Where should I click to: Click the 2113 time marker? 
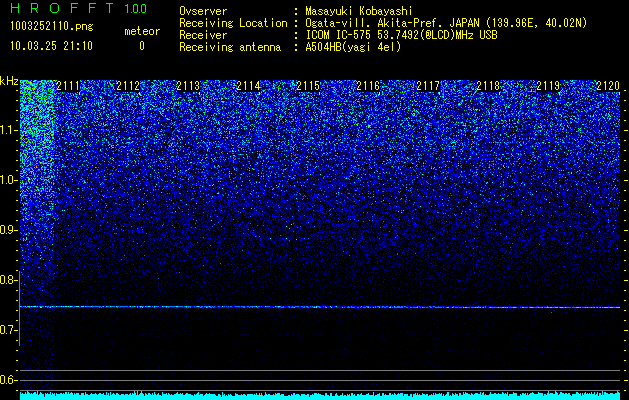pos(188,85)
